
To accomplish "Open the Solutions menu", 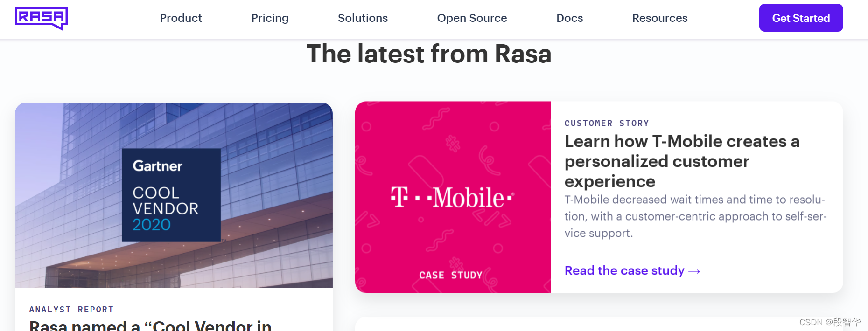I will point(363,18).
